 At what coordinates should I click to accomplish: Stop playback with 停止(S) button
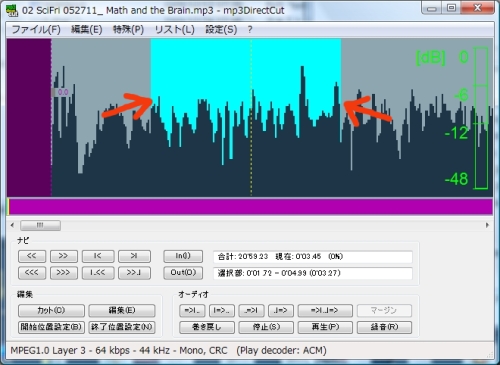click(266, 327)
